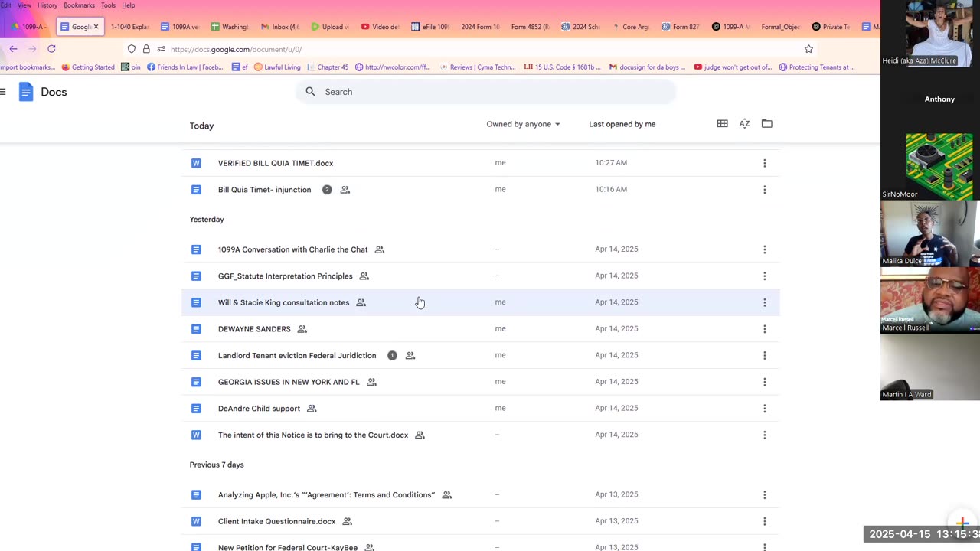Switch to the 1-1040 Explan tab
The image size is (980, 551).
pos(129,27)
